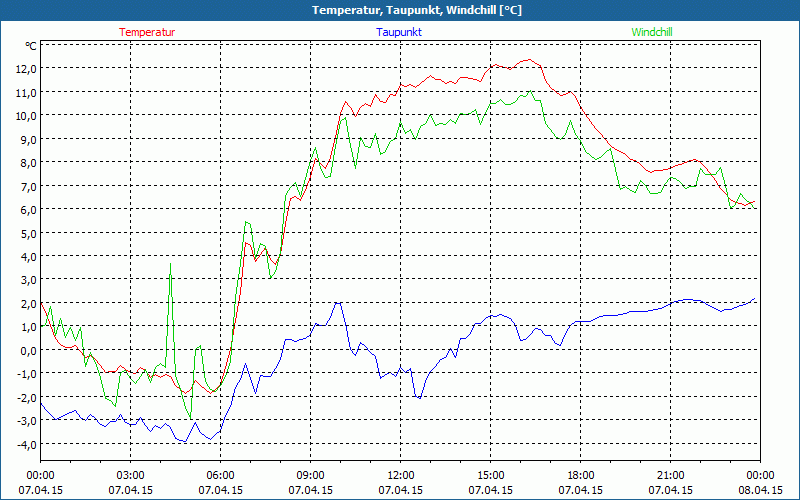Viewport: 800px width, 500px height.
Task: Click the '°C' unit label on y-axis
Action: (31, 46)
